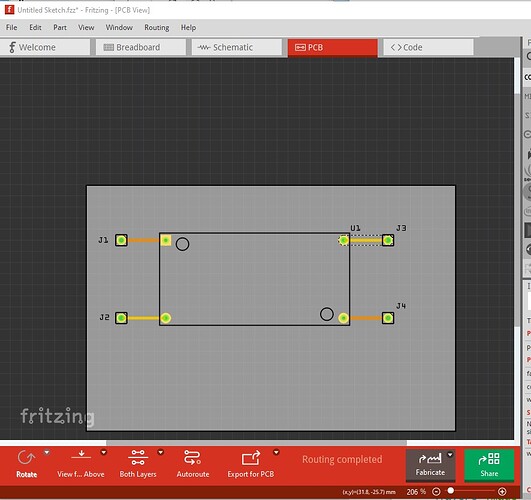Click the Routing completed status text
This screenshot has height=500, width=531.
point(342,459)
